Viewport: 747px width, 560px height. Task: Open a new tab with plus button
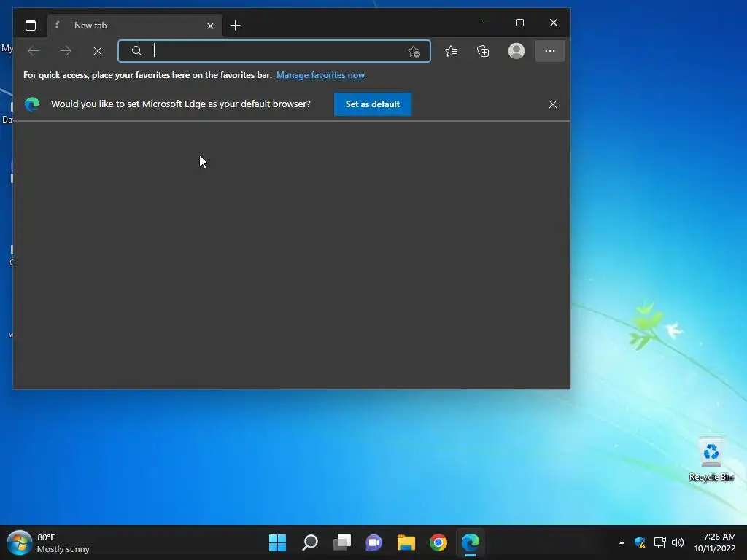pos(235,26)
